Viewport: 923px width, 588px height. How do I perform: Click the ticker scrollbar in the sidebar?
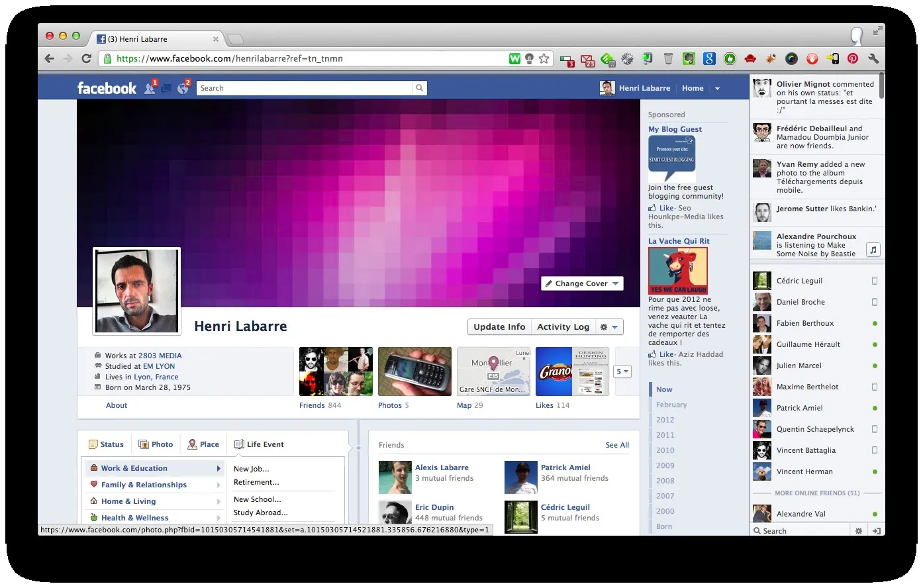click(883, 86)
